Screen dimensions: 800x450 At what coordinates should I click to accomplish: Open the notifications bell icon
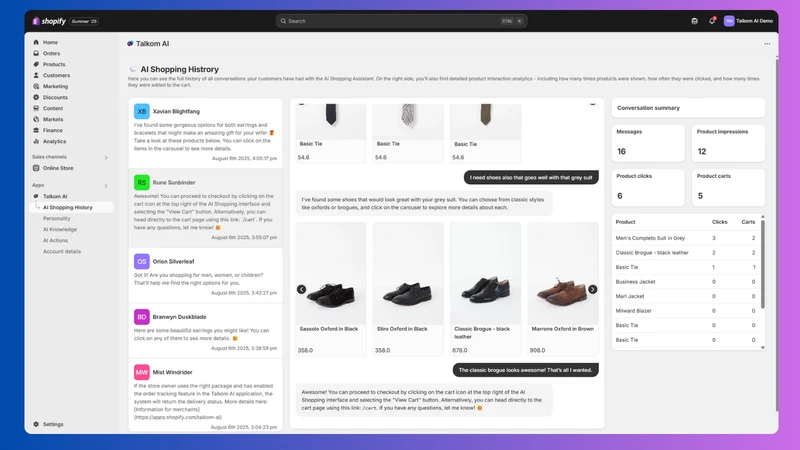tap(712, 21)
